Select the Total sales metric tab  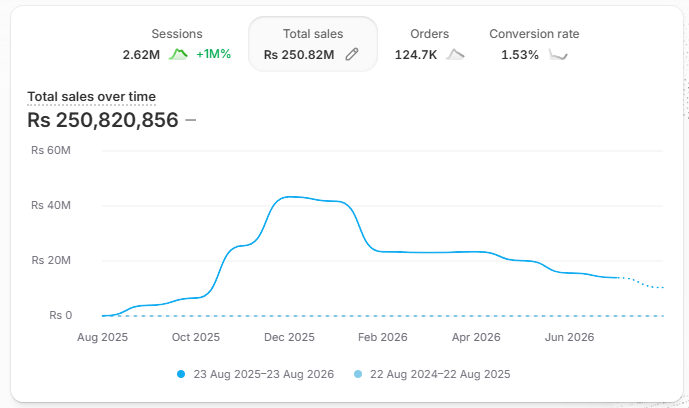[313, 44]
